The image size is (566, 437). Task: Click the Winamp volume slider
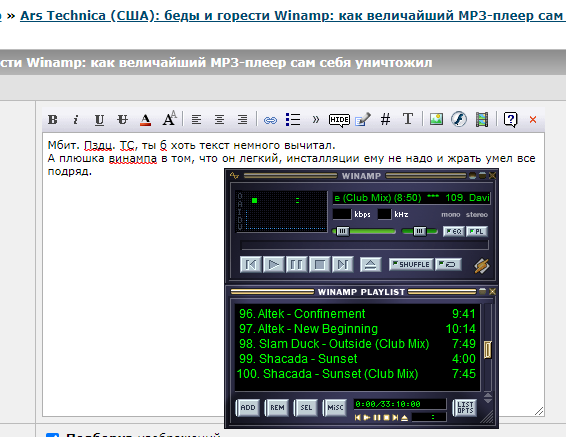364,231
